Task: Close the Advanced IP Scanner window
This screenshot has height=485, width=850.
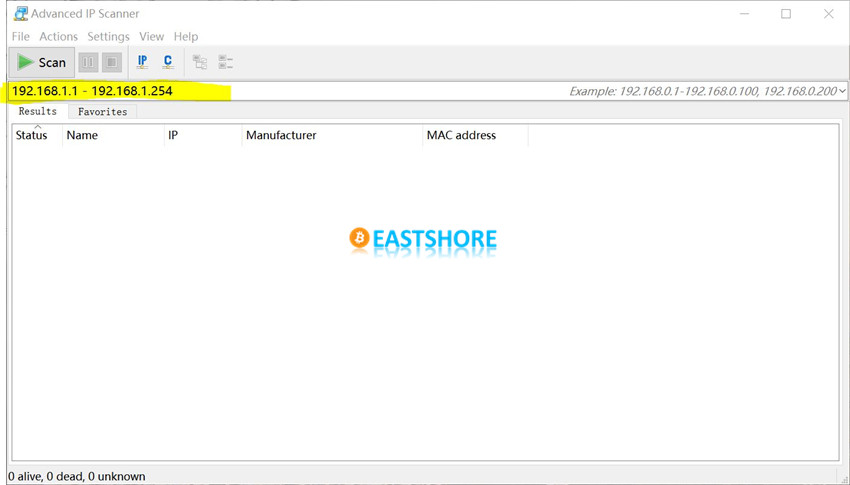Action: (x=828, y=14)
